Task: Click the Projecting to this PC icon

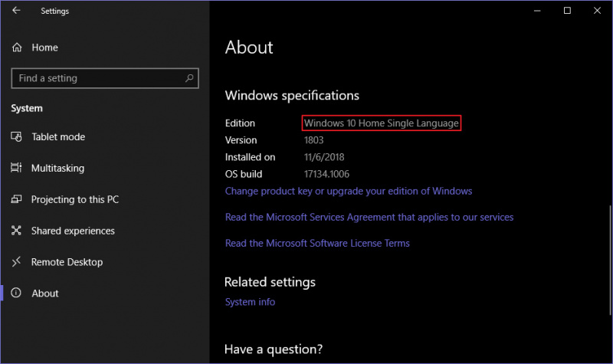Action: 16,199
